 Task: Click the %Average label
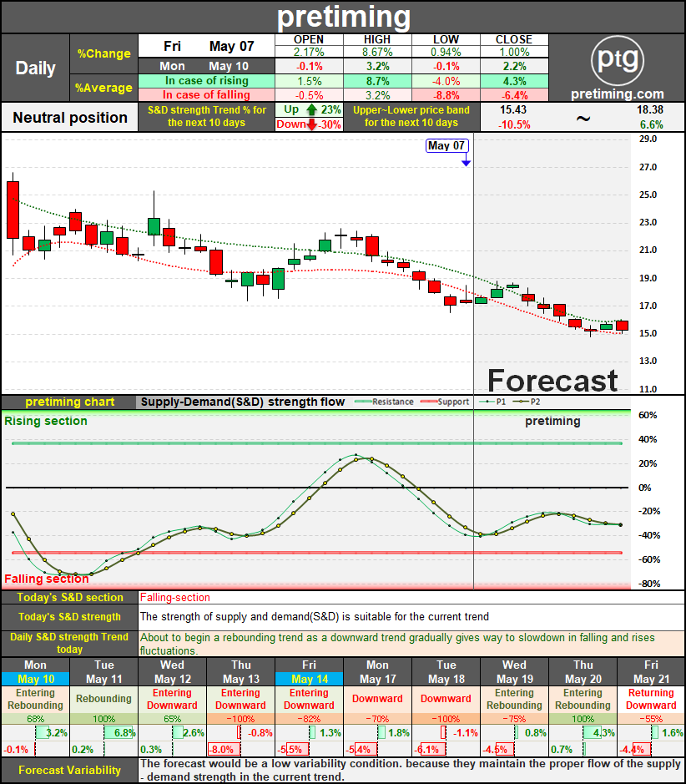coord(104,88)
